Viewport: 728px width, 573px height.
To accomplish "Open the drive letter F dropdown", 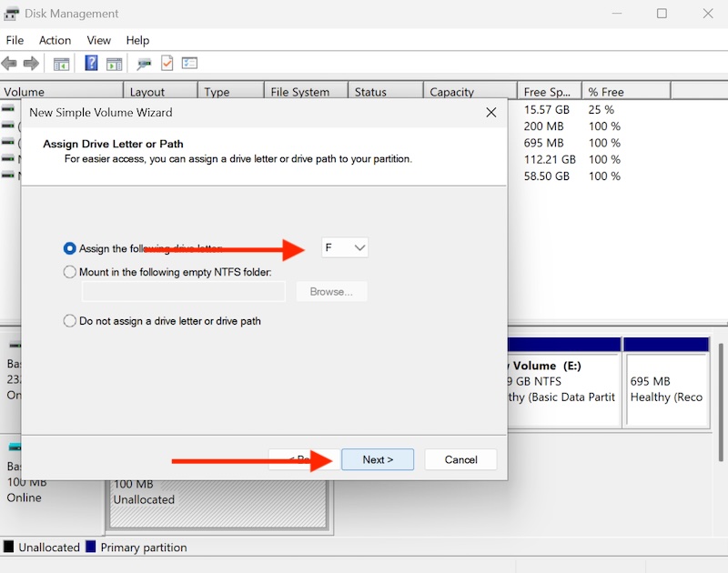I will 345,247.
